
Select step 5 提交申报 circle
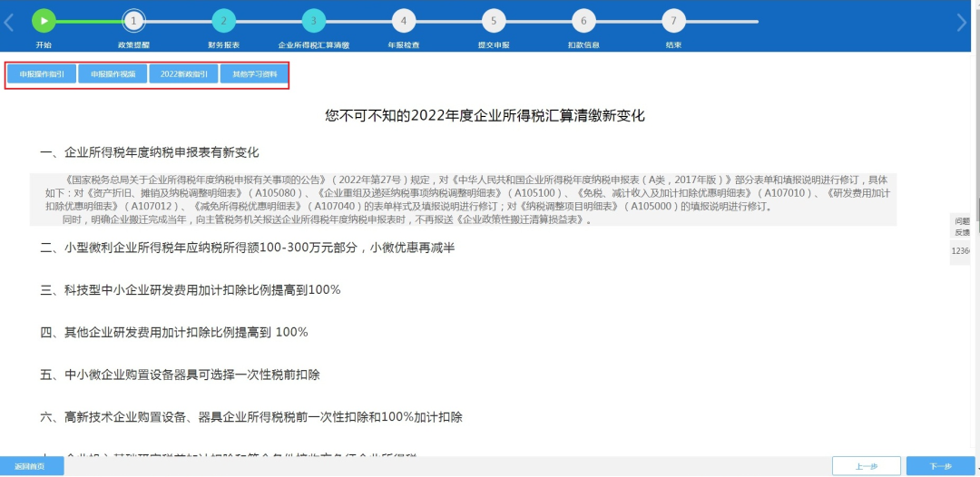(x=493, y=21)
